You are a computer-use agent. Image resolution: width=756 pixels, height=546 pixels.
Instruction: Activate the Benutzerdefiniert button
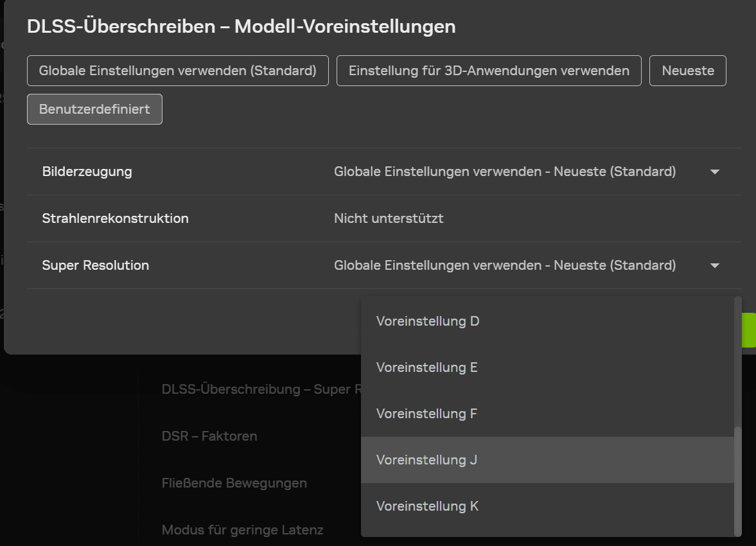pos(94,109)
